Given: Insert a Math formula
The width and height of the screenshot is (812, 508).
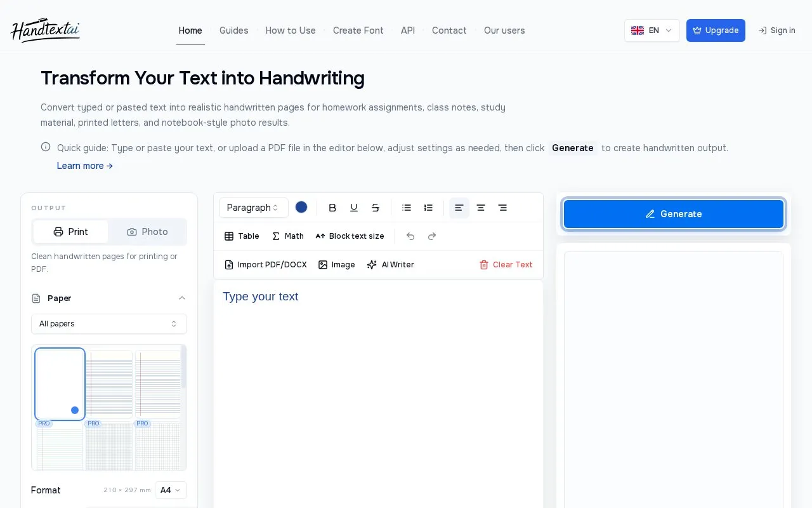Looking at the screenshot, I should pyautogui.click(x=288, y=236).
